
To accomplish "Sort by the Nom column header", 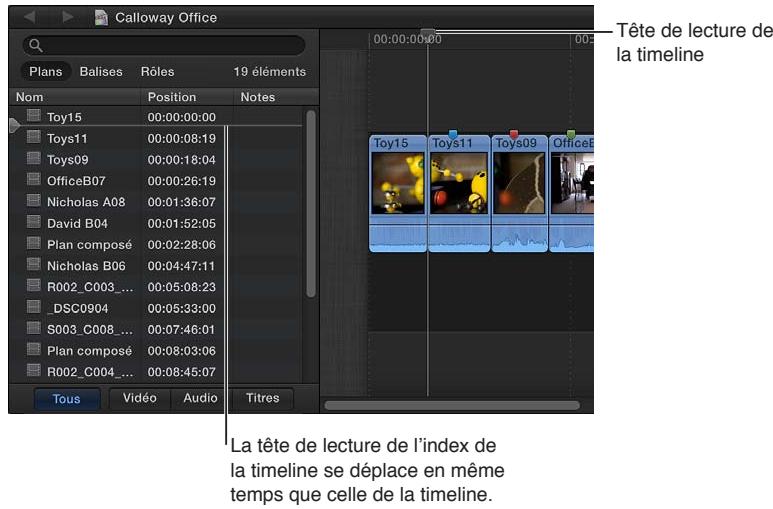I will coord(75,97).
